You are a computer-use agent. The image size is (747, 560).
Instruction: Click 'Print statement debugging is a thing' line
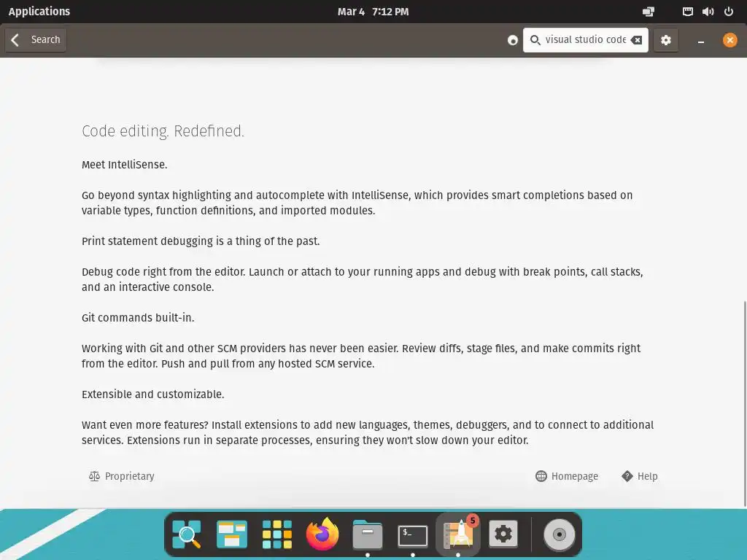coord(201,241)
